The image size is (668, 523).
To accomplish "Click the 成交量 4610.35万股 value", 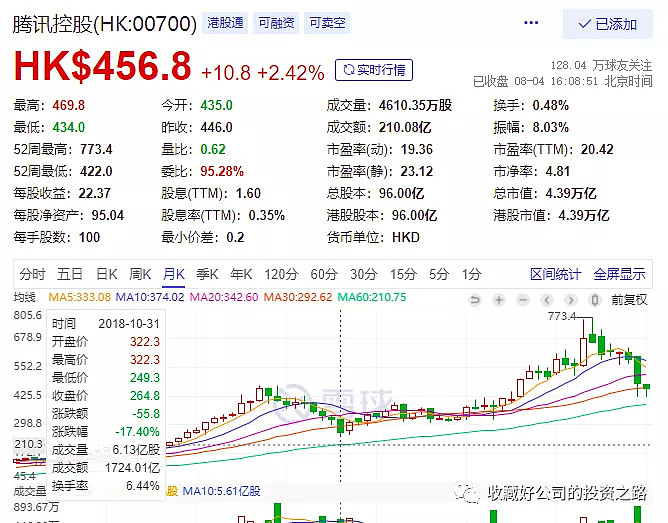I will [415, 105].
